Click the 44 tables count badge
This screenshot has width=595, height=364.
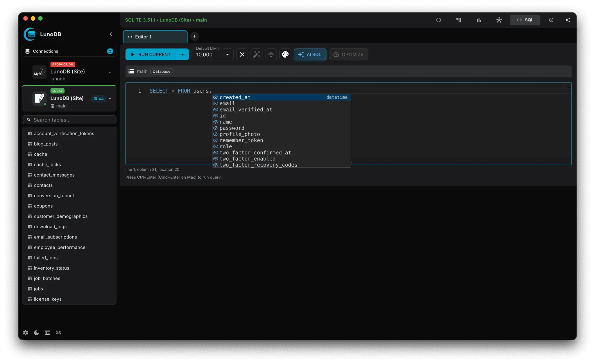[x=98, y=99]
